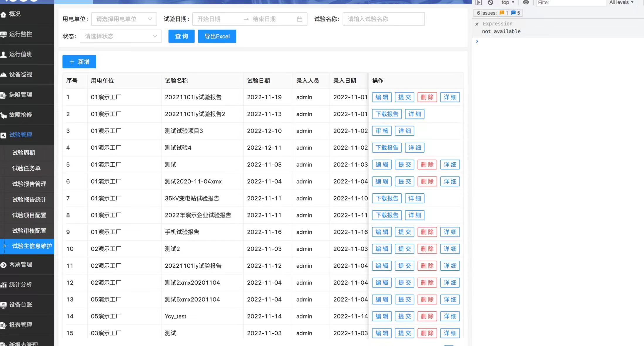Viewport: 644px width, 346px height.
Task: Click 删除 for row 1
Action: (x=427, y=97)
